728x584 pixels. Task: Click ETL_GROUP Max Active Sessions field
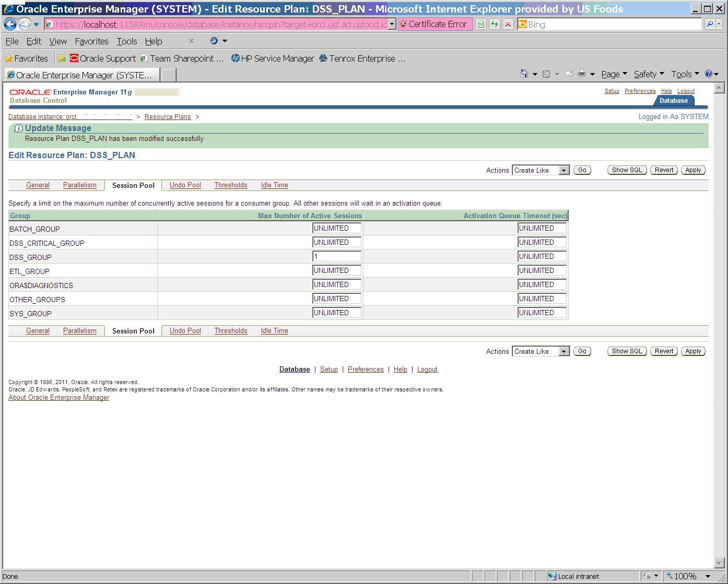click(337, 270)
